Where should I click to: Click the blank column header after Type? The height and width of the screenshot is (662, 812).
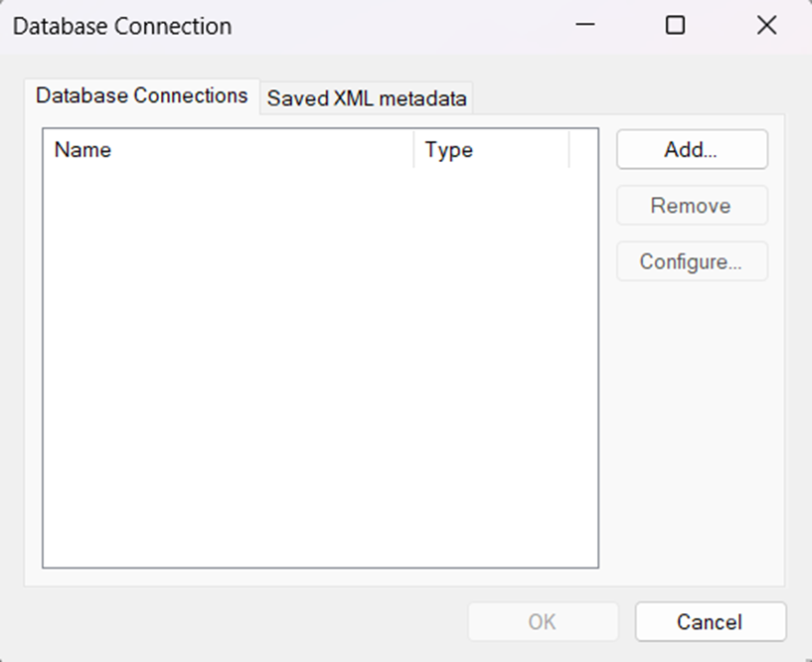(583, 150)
